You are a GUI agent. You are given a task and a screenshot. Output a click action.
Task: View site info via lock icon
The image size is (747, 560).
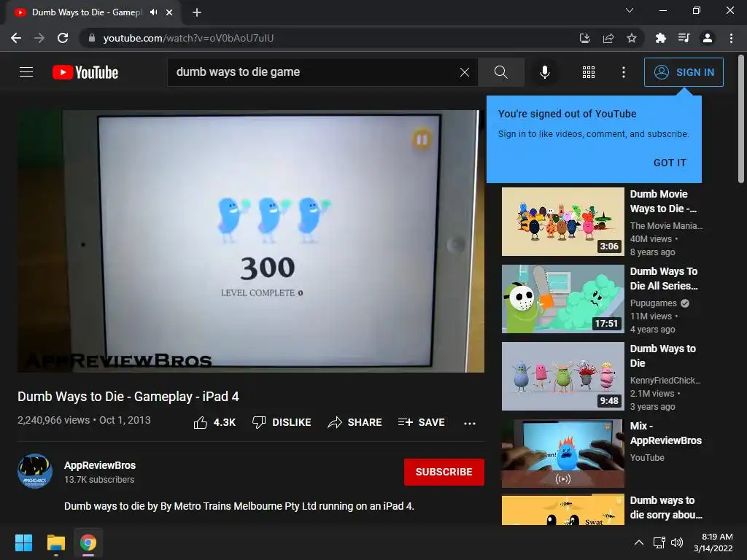click(x=91, y=38)
